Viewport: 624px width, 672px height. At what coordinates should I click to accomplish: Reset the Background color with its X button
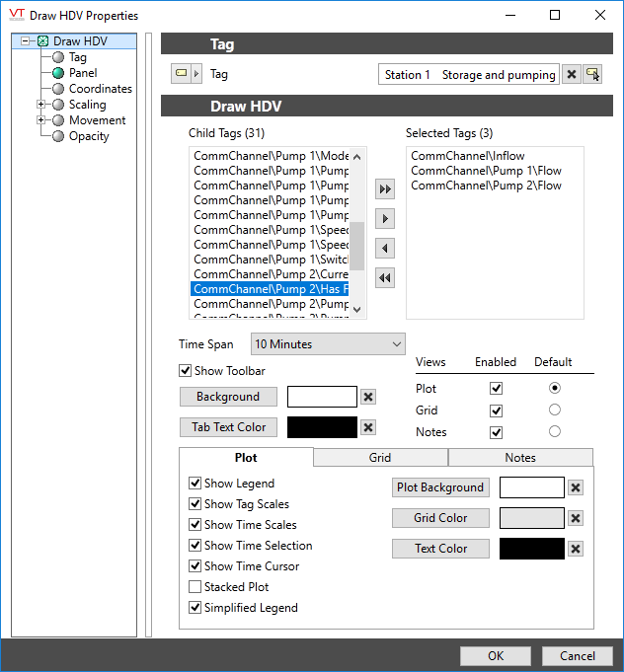[368, 397]
